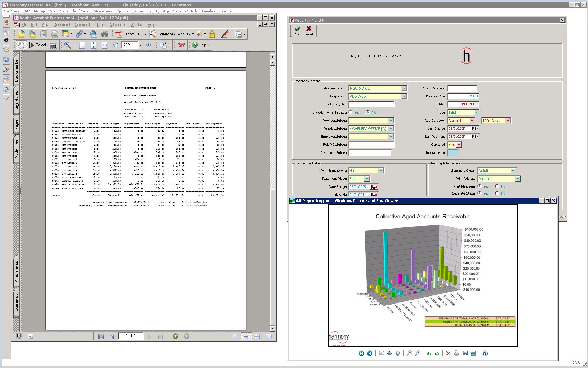Click the Balances Min input field
The height and width of the screenshot is (368, 588).
[463, 96]
